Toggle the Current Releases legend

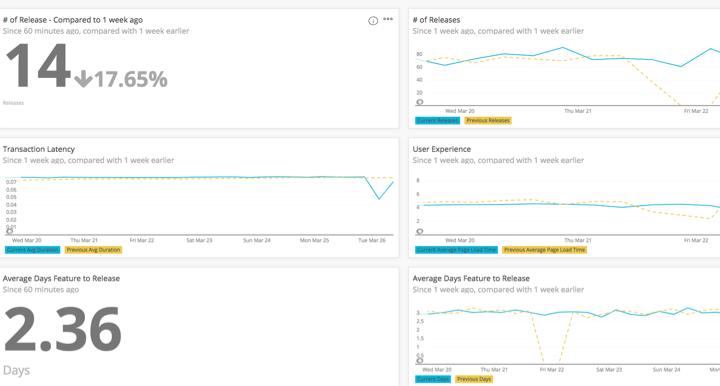tap(437, 121)
